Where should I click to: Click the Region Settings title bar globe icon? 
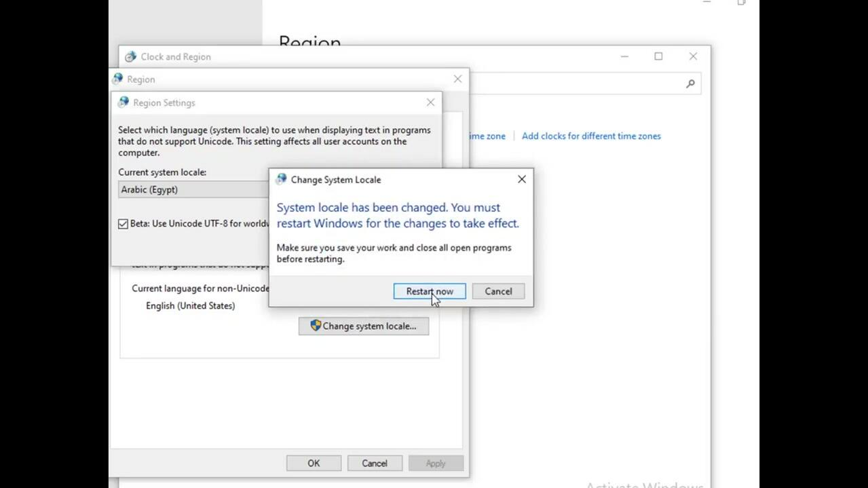(123, 102)
